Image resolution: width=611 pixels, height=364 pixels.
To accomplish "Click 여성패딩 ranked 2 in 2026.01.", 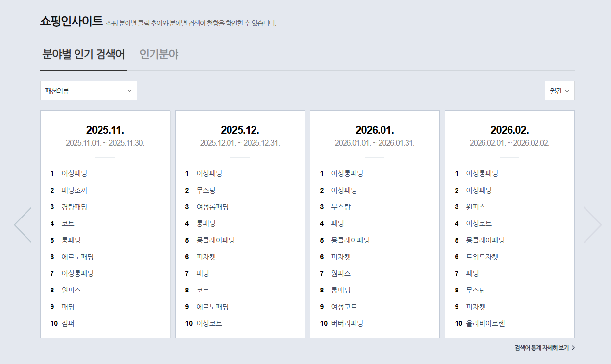I will [344, 190].
